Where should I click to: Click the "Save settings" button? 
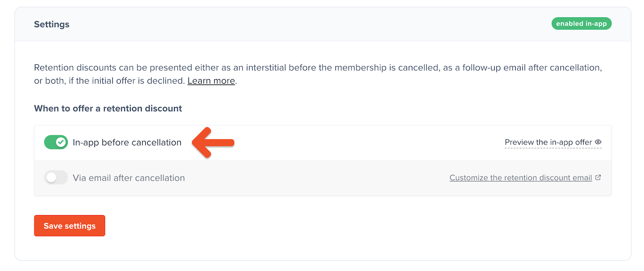(x=69, y=225)
